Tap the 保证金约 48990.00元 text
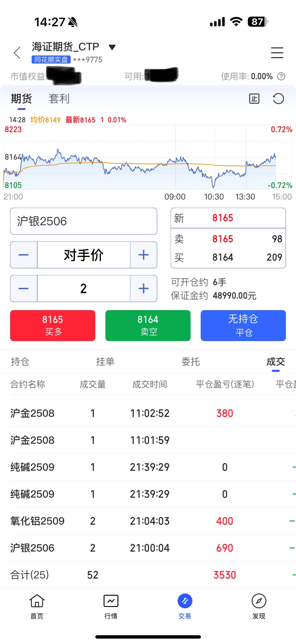This screenshot has width=296, height=644. [214, 296]
